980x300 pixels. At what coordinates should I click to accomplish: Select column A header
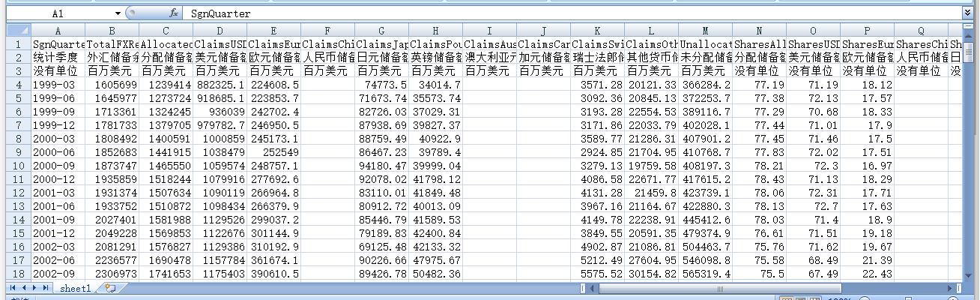click(58, 31)
